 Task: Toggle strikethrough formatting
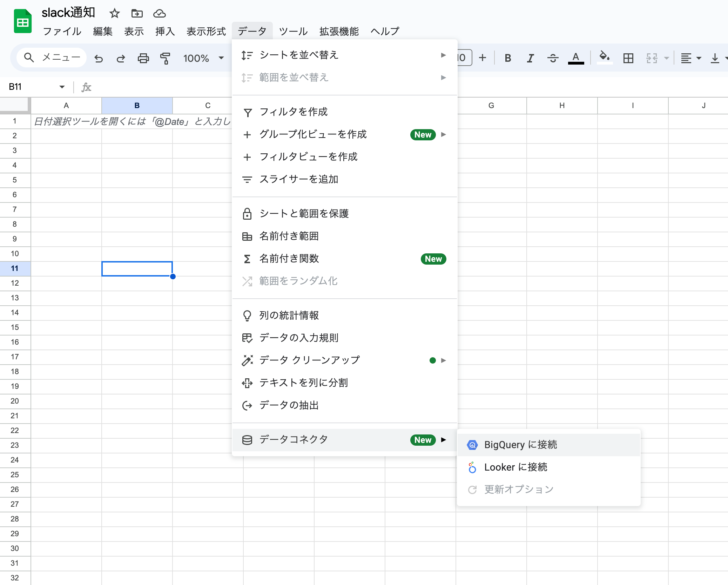coord(553,58)
